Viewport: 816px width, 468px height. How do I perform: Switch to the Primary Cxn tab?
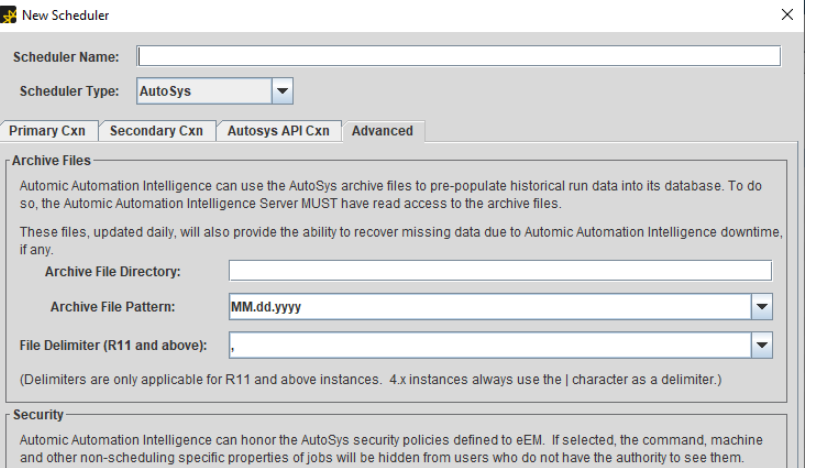click(x=48, y=131)
